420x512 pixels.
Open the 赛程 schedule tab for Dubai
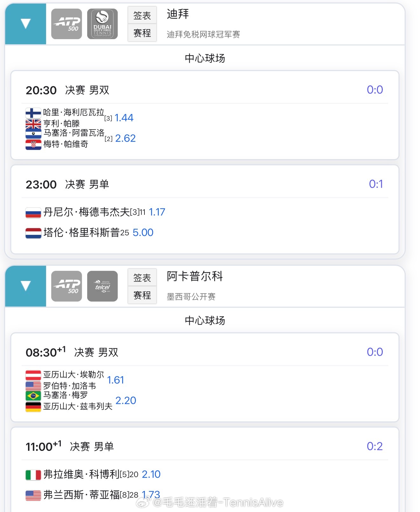(x=142, y=33)
